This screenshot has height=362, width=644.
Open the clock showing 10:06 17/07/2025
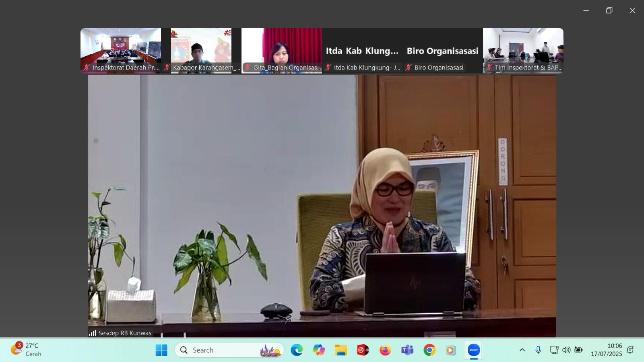point(606,350)
